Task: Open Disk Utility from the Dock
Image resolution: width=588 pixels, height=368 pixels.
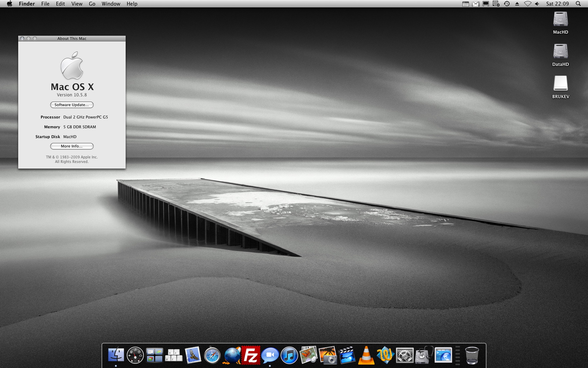Action: [x=424, y=355]
